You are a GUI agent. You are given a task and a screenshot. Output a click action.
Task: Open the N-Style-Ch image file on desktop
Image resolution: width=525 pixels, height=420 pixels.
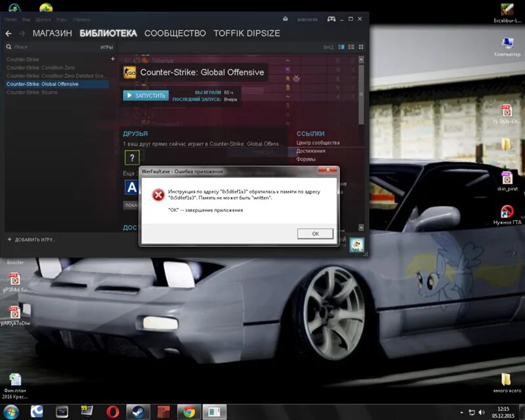pos(507,114)
